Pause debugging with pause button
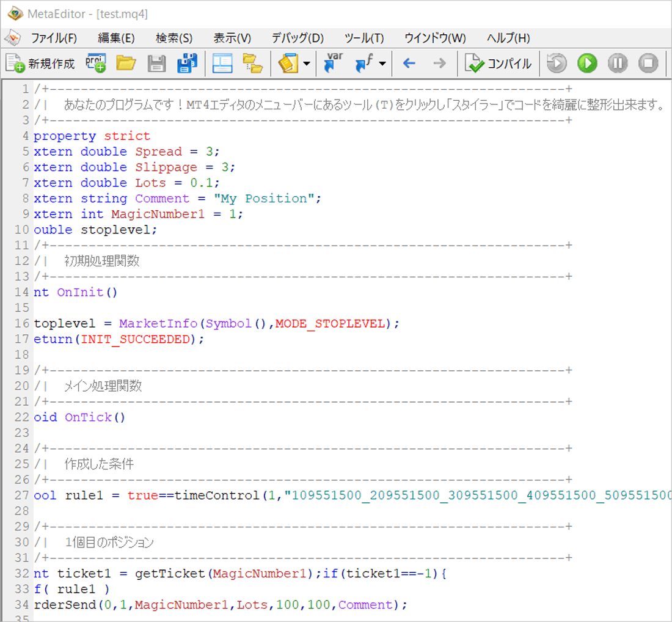The image size is (672, 622). [x=618, y=64]
